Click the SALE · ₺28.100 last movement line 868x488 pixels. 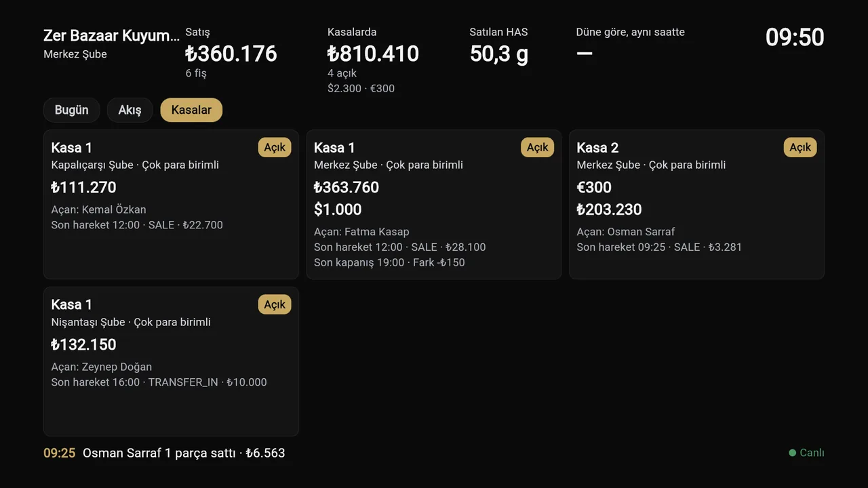tap(399, 247)
